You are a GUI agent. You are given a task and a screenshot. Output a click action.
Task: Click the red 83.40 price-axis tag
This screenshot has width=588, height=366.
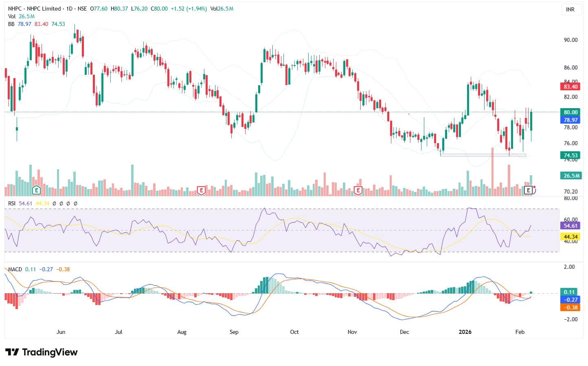(570, 87)
